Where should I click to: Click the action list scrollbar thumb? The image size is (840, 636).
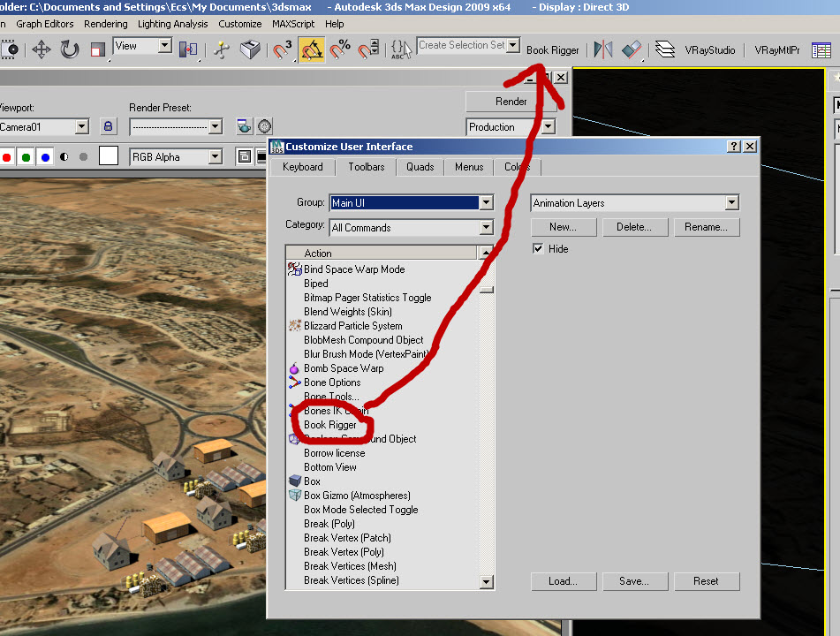pyautogui.click(x=487, y=290)
